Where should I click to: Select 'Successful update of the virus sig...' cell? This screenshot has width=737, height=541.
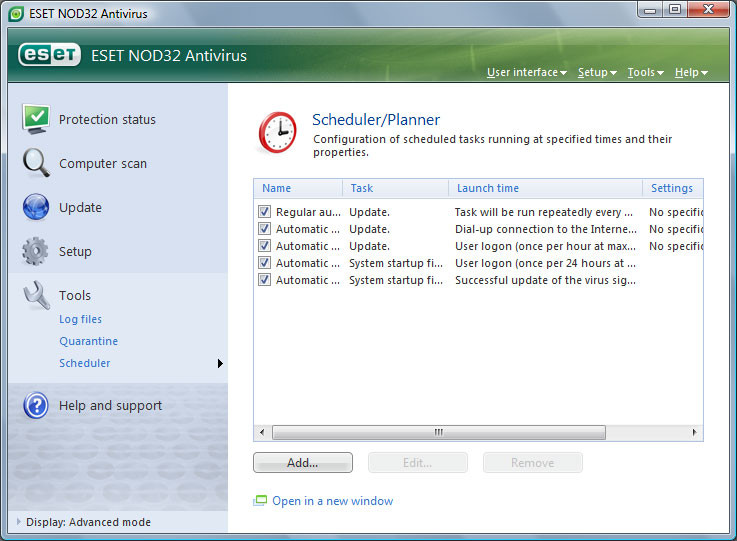545,280
